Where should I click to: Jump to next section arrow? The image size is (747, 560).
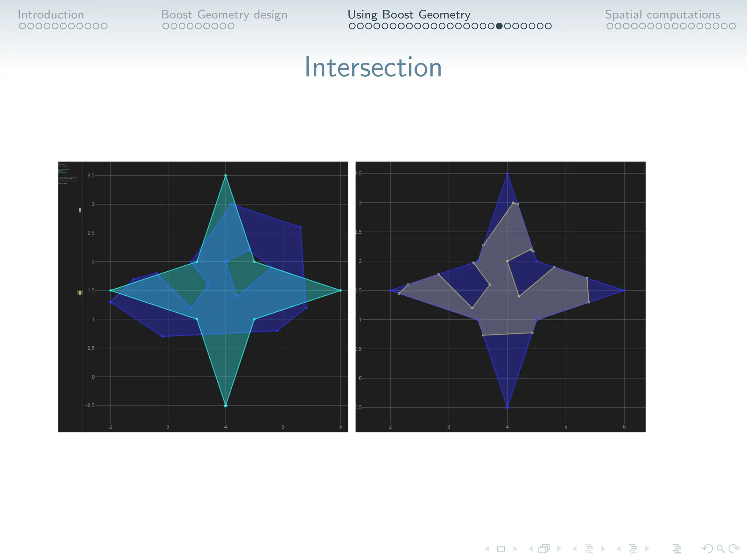[647, 549]
